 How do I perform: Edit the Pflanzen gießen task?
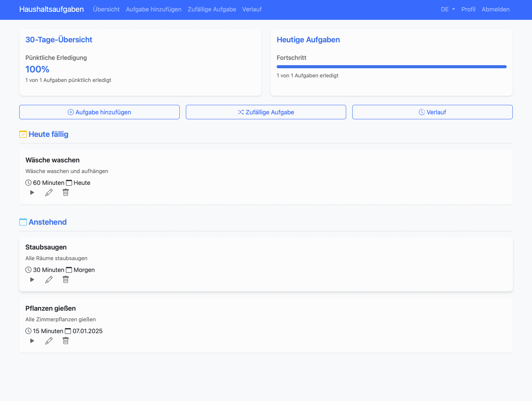pyautogui.click(x=49, y=341)
